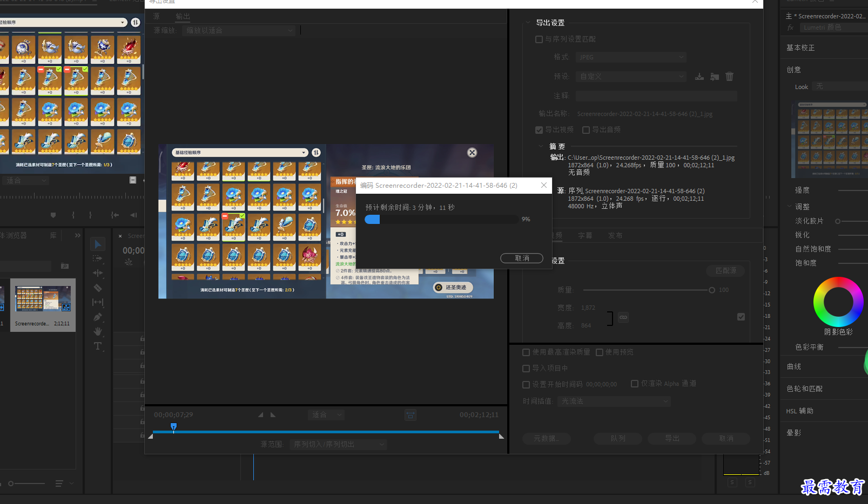The height and width of the screenshot is (504, 868).
Task: Open the 源范围 序列切入/序列切出 dropdown
Action: 338,445
